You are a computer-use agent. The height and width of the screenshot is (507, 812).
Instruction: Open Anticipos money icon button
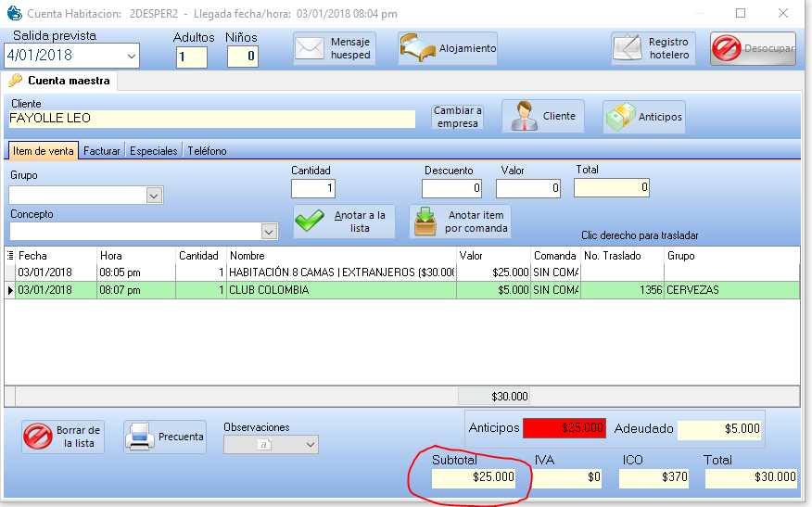click(x=621, y=117)
